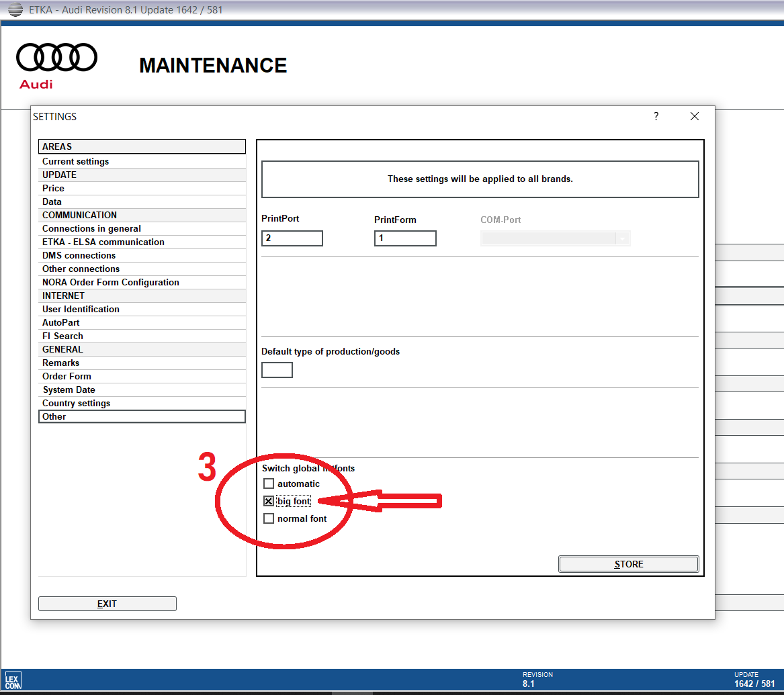
Task: Open Remarks settings
Action: point(142,363)
